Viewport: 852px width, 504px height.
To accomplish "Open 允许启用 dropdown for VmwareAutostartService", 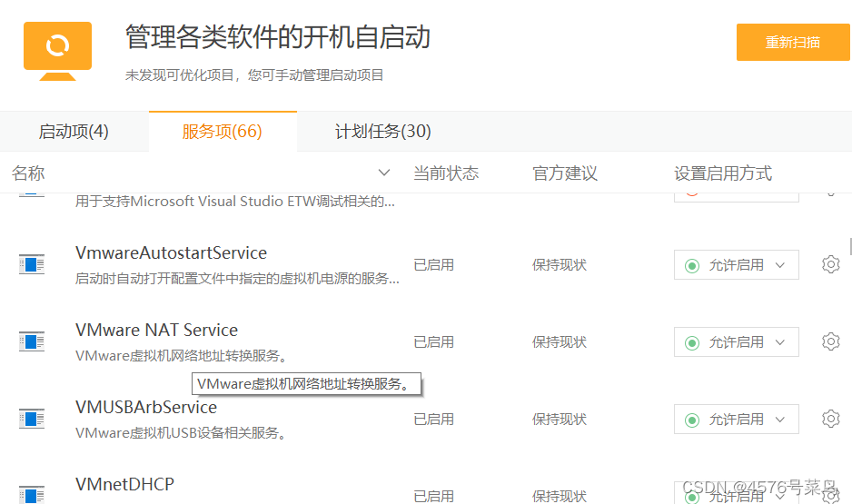I will click(x=737, y=264).
